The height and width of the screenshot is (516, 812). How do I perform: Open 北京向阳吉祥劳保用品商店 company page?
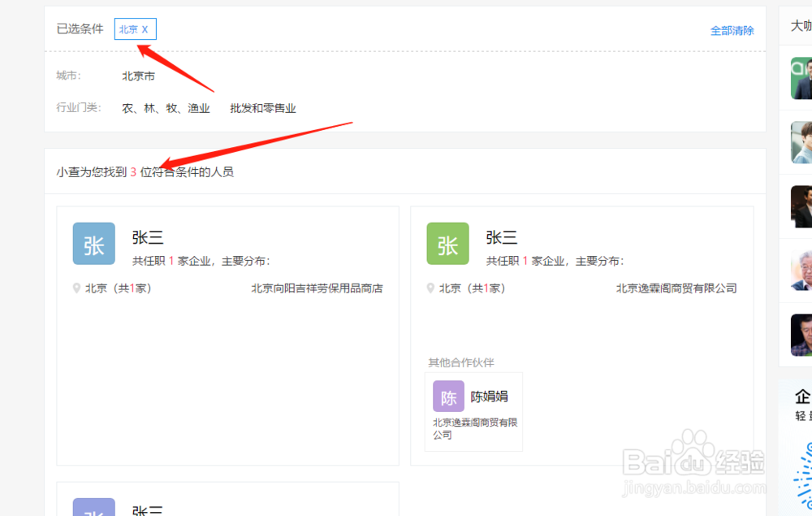[317, 288]
